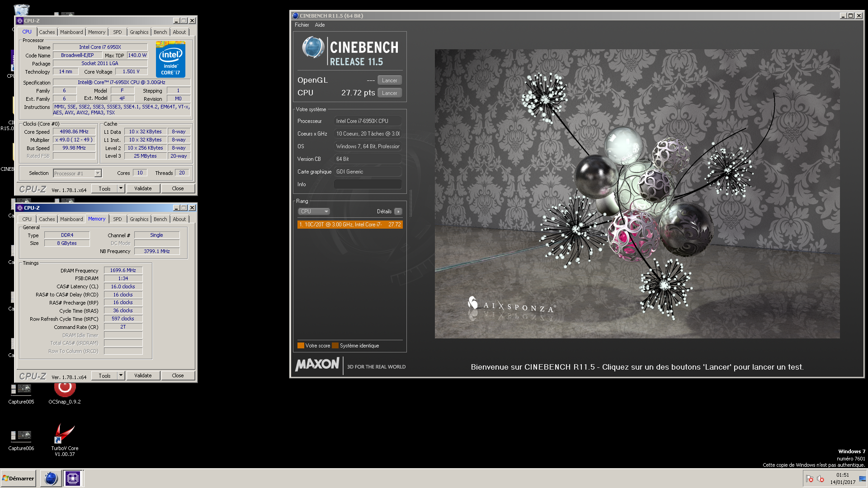Screen dimensions: 868x488
Task: Click the Multiplier value x 49.0
Action: click(x=74, y=140)
